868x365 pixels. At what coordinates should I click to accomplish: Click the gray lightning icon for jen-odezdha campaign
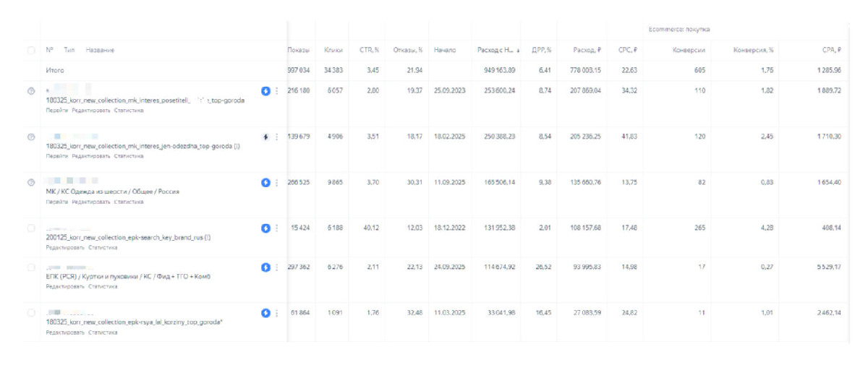pos(265,137)
